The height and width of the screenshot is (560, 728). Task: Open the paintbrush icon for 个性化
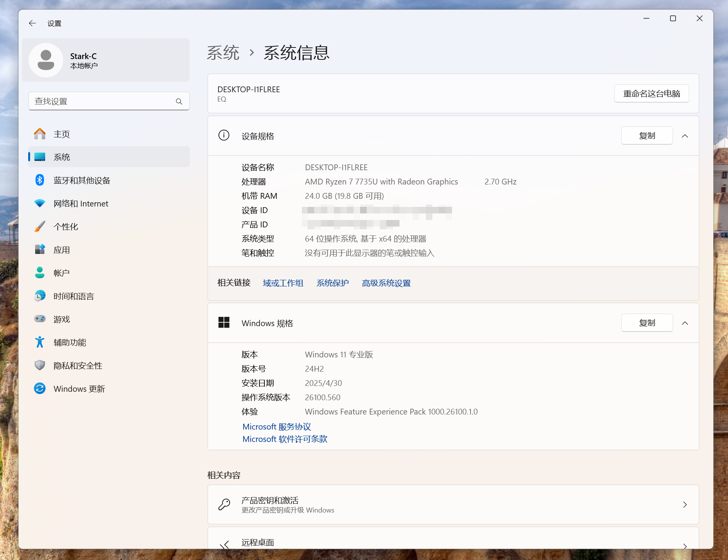tap(40, 227)
